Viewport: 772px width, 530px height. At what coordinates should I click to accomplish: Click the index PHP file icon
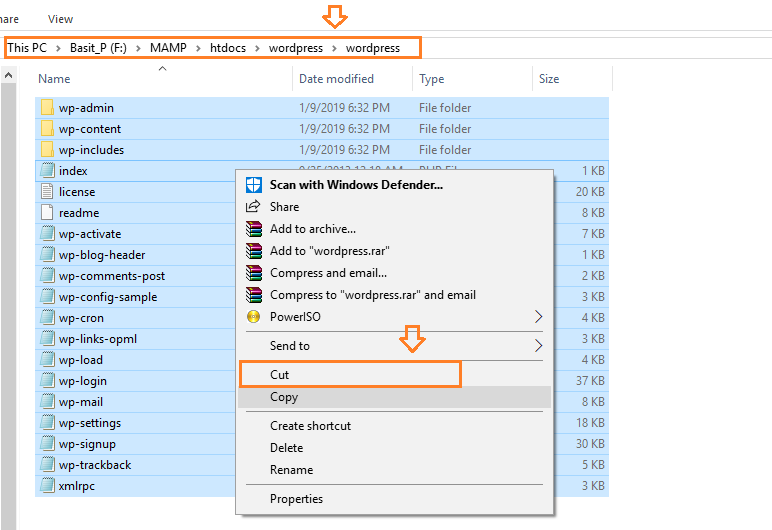click(x=47, y=170)
